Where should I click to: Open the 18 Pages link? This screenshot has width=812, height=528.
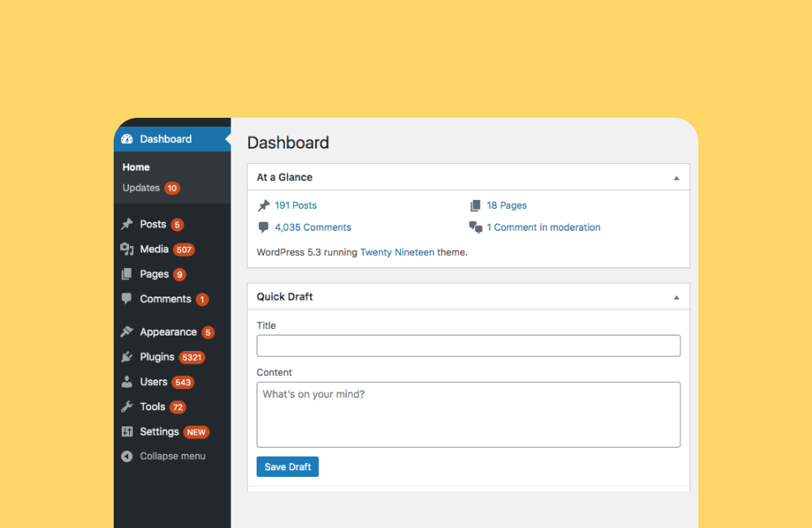(507, 206)
